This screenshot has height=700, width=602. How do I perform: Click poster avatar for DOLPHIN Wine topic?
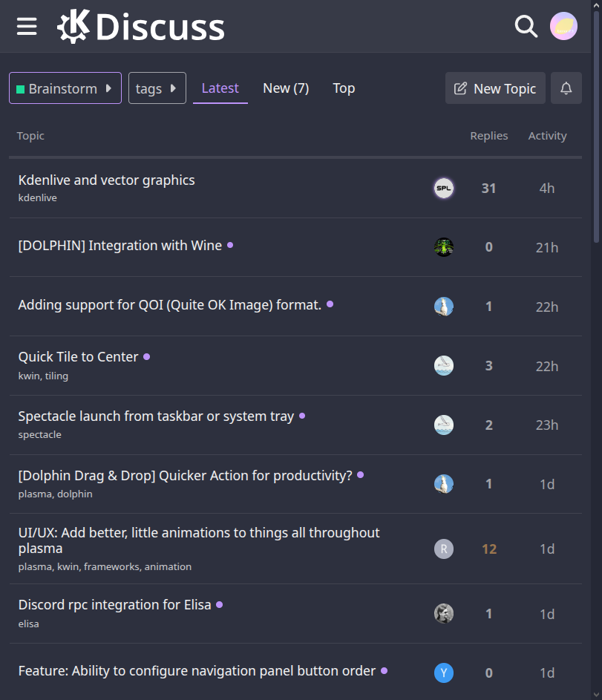444,247
